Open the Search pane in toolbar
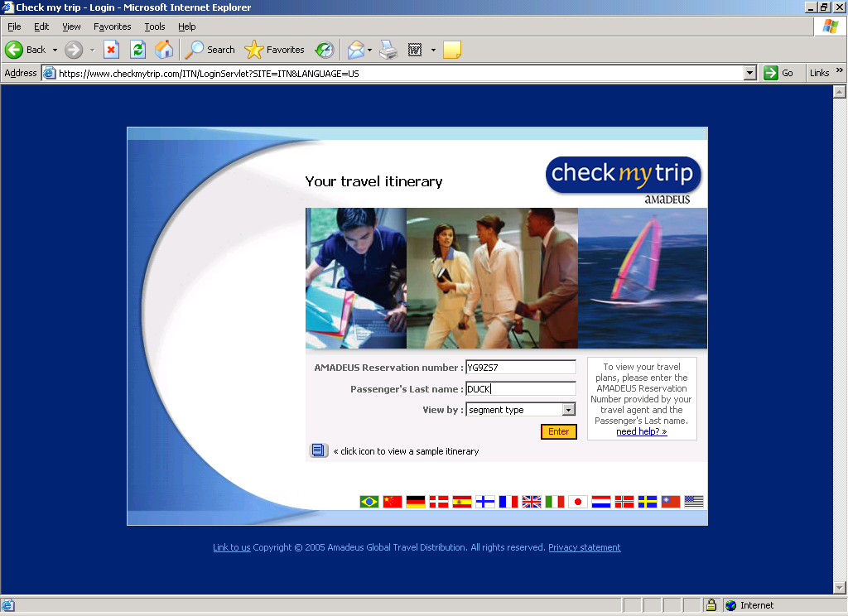The height and width of the screenshot is (616, 848). coord(210,50)
